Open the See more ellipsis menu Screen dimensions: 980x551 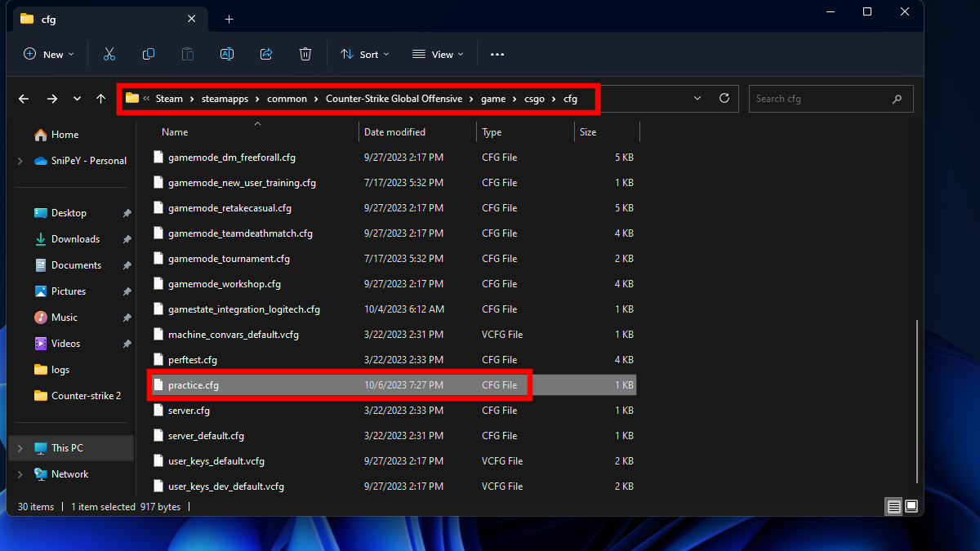(497, 54)
